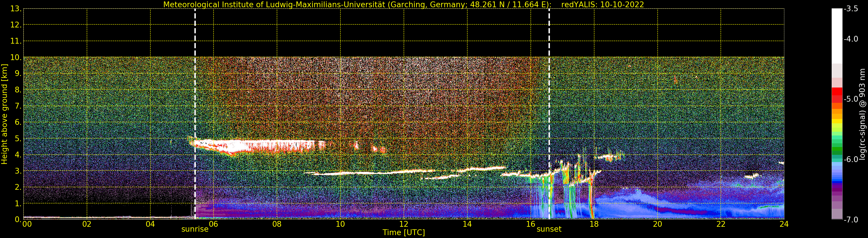Click the '8.' height tick label
The height and width of the screenshot is (238, 868).
(x=18, y=90)
